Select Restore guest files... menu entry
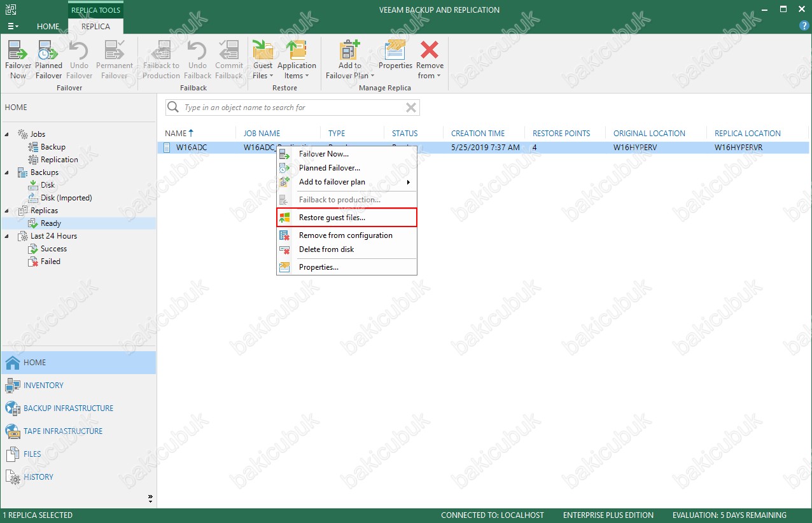This screenshot has width=812, height=523. click(347, 218)
